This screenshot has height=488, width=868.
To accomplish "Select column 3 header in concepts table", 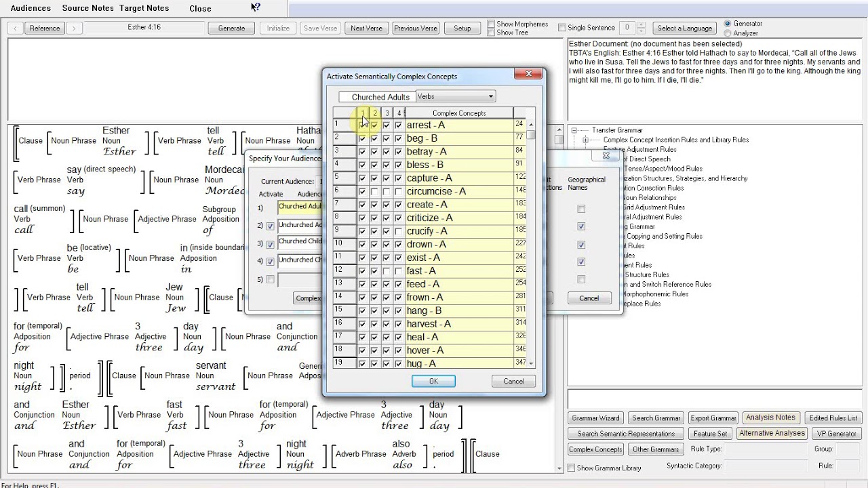I will 387,113.
